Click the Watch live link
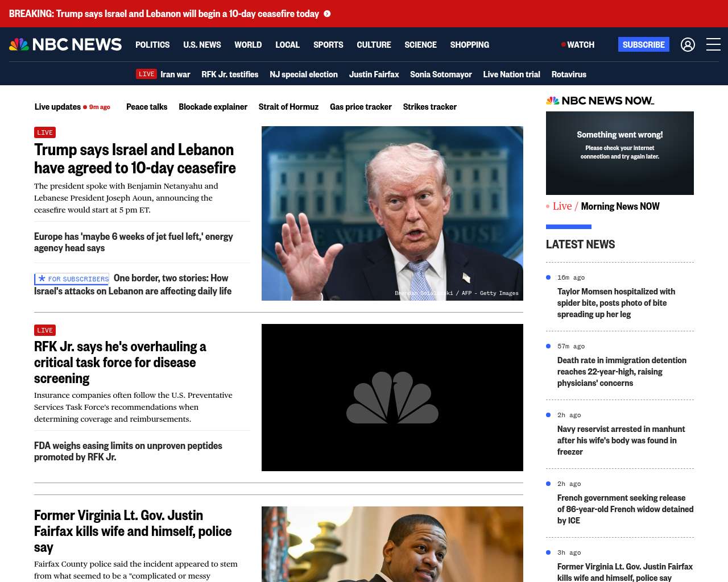The image size is (728, 582). coord(578,44)
